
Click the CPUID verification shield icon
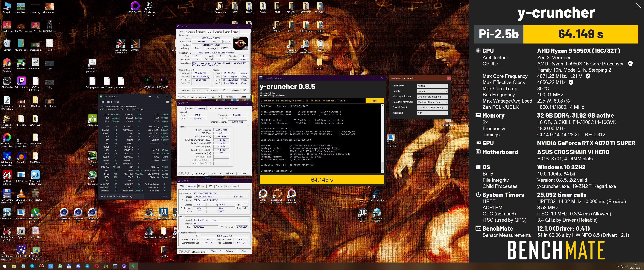(630, 64)
